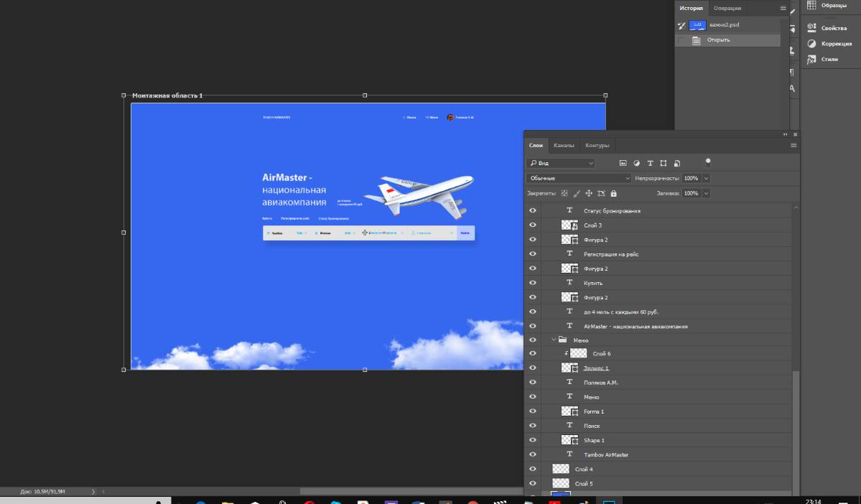Switch to the 'Каналы' tab
This screenshot has width=861, height=504.
[x=564, y=145]
